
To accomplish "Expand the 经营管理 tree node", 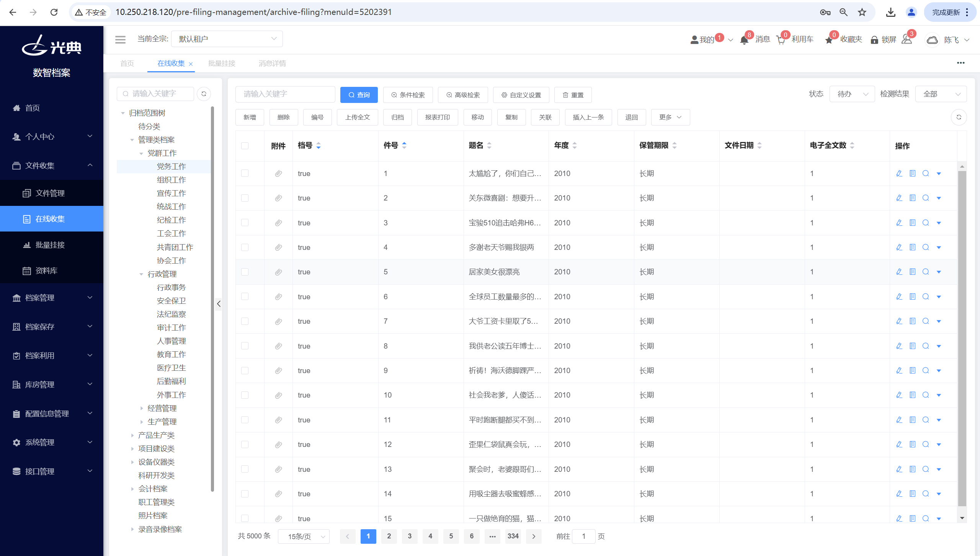I will click(x=142, y=408).
